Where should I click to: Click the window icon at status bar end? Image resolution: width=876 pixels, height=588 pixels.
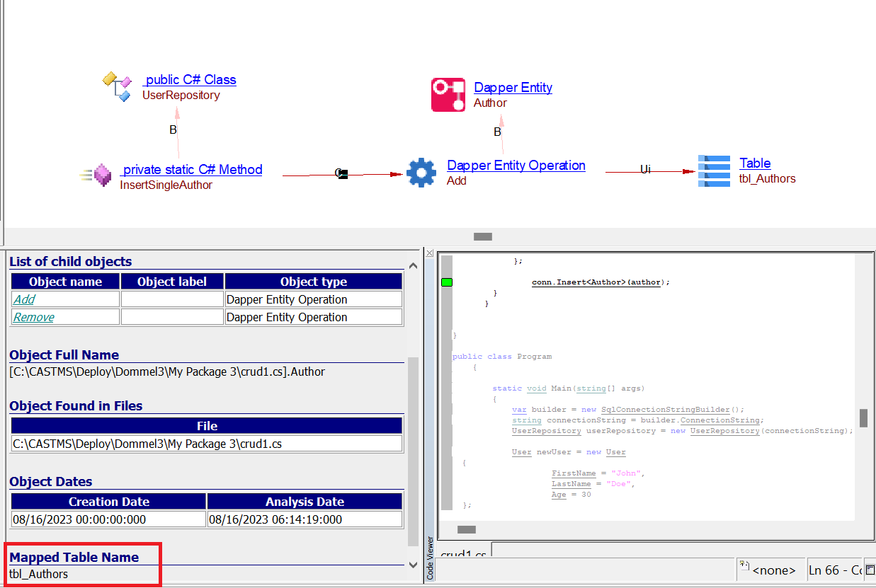pos(870,570)
